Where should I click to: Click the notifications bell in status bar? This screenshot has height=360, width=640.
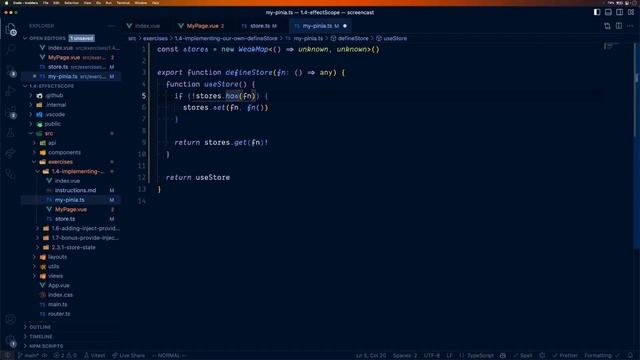coord(631,356)
